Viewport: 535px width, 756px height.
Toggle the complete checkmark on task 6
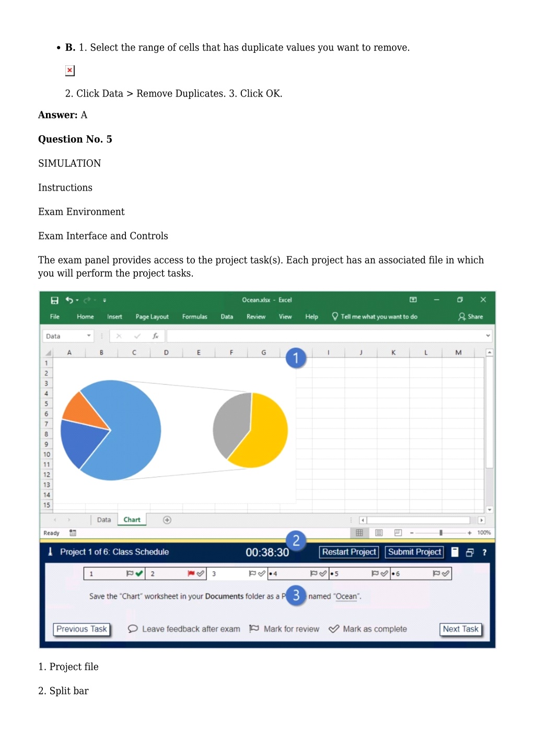[x=446, y=574]
